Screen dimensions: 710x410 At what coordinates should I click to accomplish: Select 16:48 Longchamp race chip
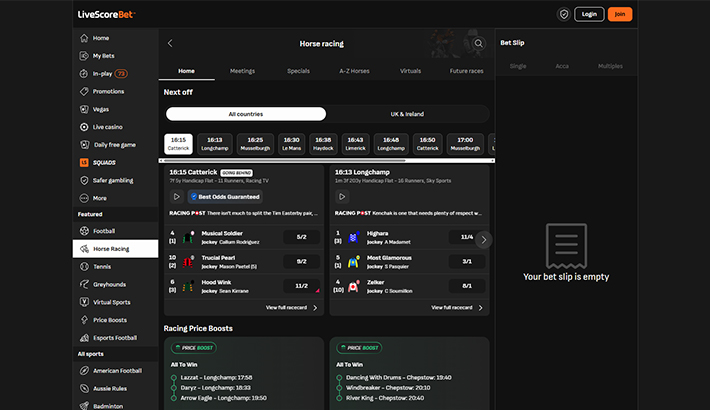point(391,144)
